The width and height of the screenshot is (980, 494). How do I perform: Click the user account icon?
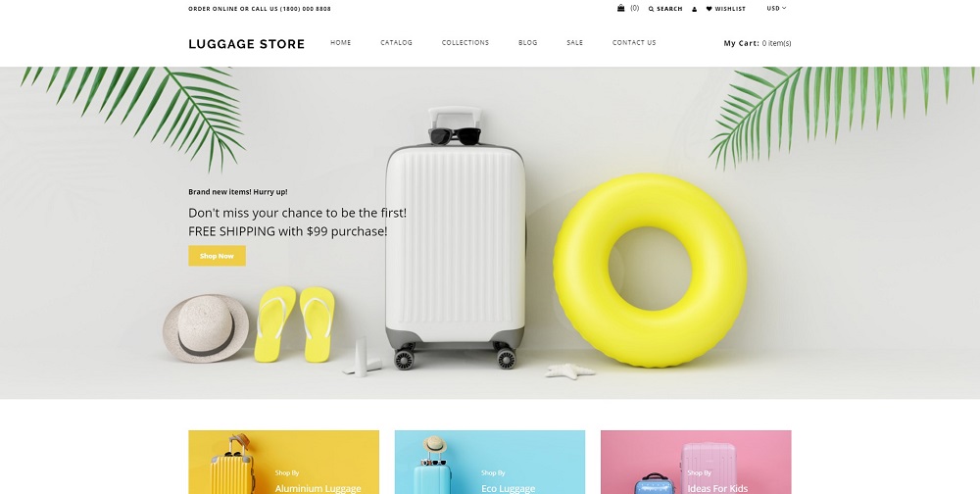(695, 10)
